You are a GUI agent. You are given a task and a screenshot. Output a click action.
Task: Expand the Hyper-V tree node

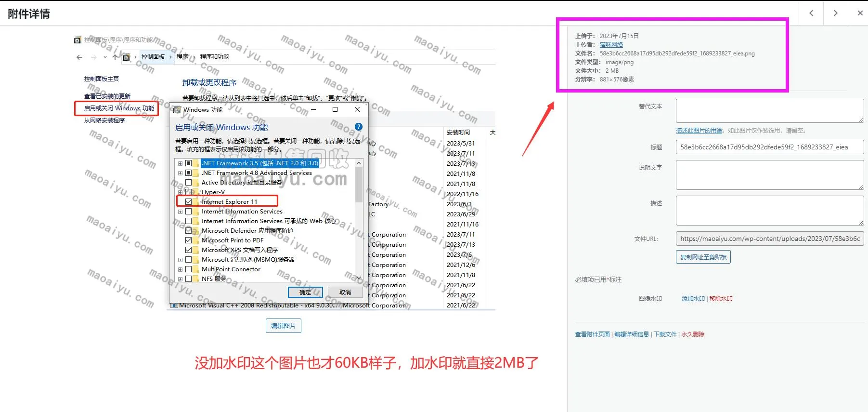pos(180,192)
